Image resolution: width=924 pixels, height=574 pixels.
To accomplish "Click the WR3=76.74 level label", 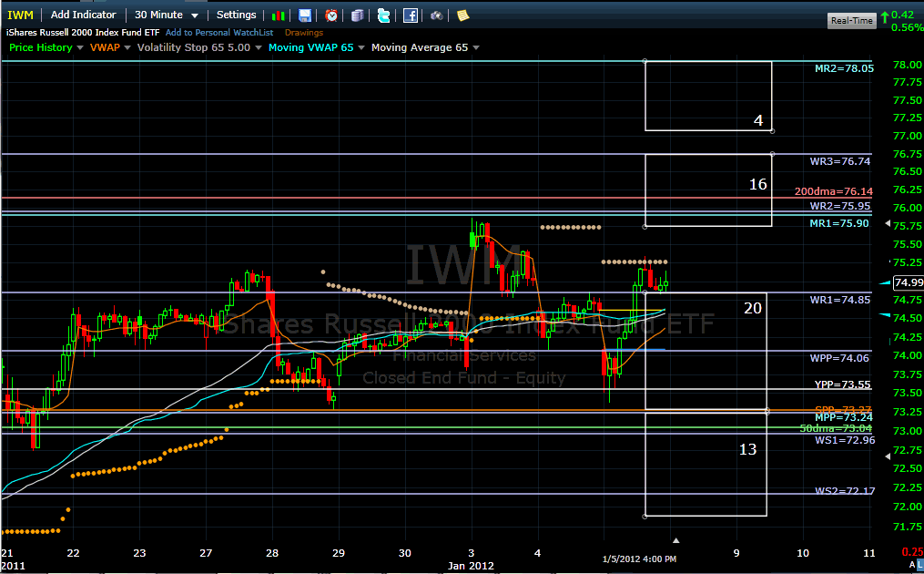I will click(839, 161).
